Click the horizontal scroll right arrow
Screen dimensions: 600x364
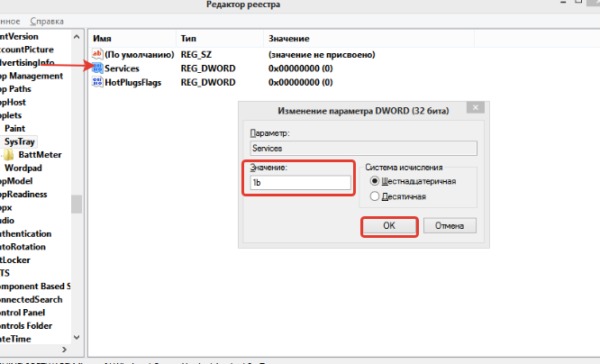(64, 349)
